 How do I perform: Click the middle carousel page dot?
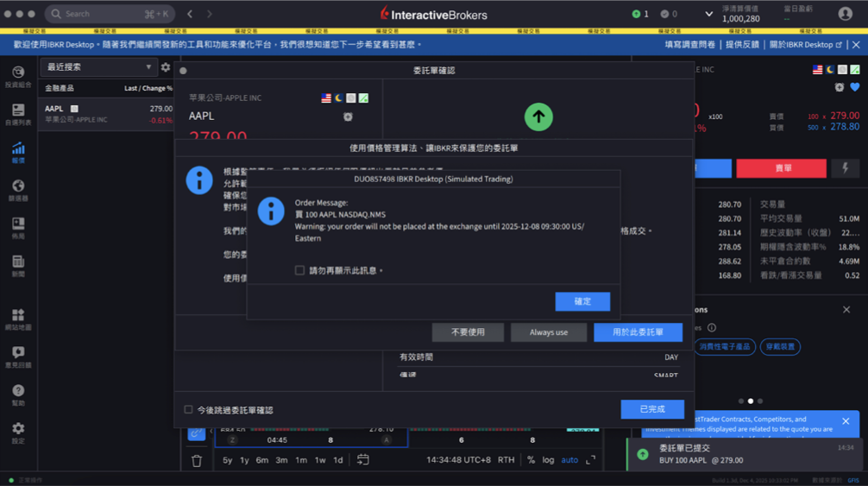(x=751, y=401)
